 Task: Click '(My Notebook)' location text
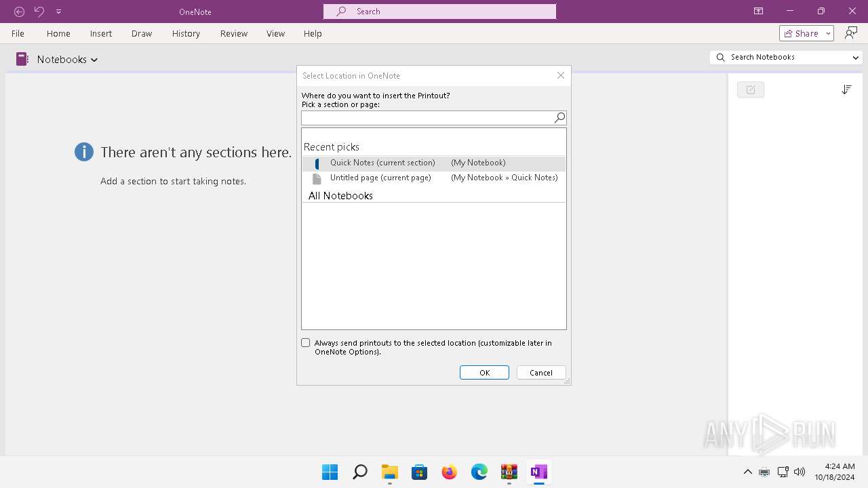[478, 163]
